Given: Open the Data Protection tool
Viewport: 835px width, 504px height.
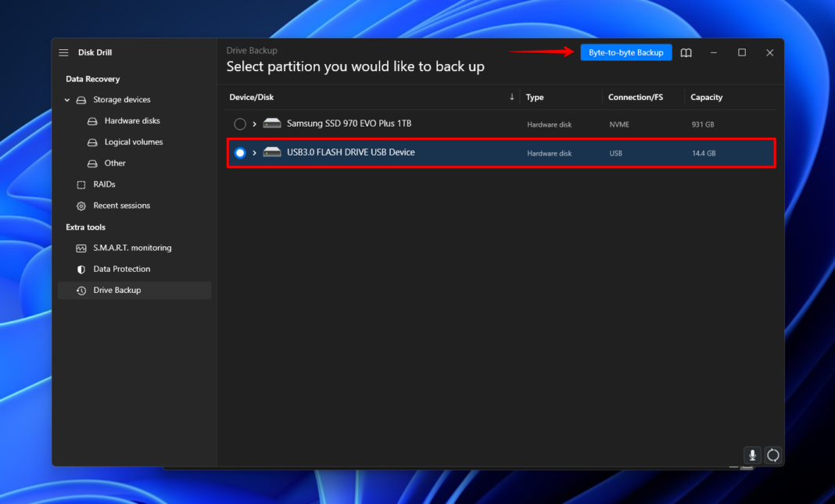Looking at the screenshot, I should click(122, 269).
